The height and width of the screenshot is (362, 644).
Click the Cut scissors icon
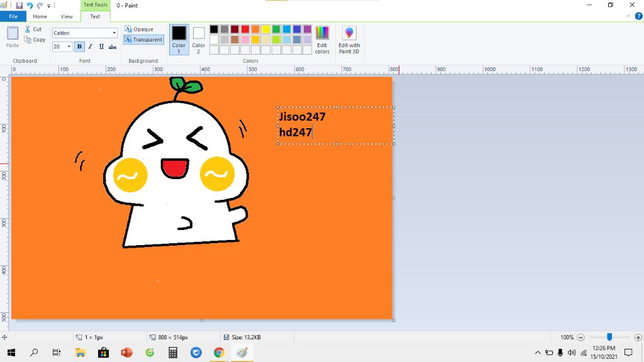point(28,30)
